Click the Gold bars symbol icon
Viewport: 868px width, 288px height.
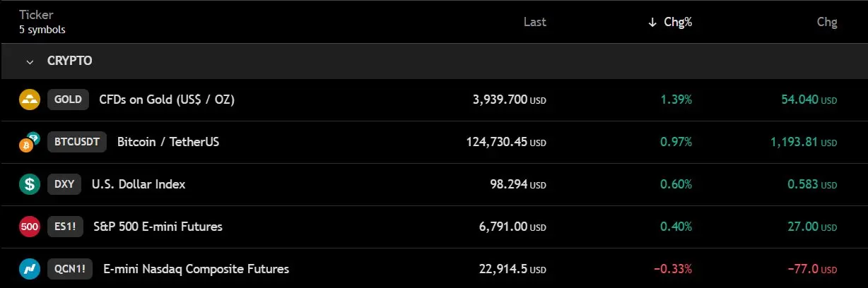(x=30, y=100)
